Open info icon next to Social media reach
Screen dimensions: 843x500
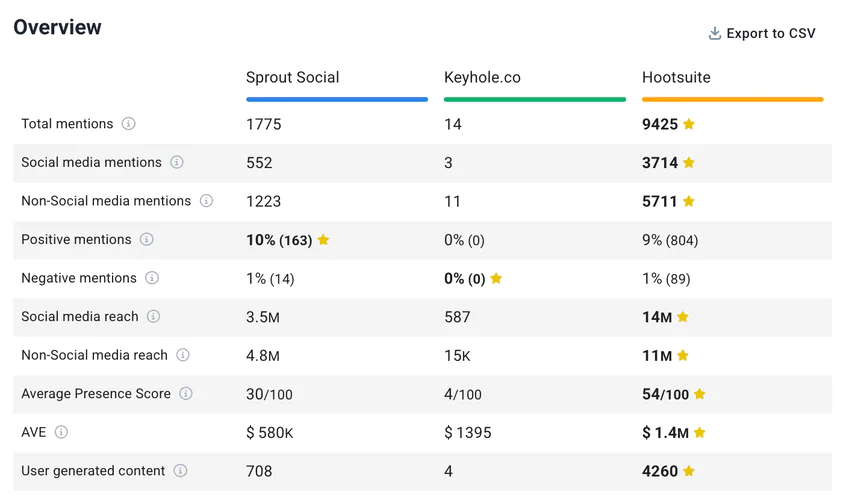154,316
